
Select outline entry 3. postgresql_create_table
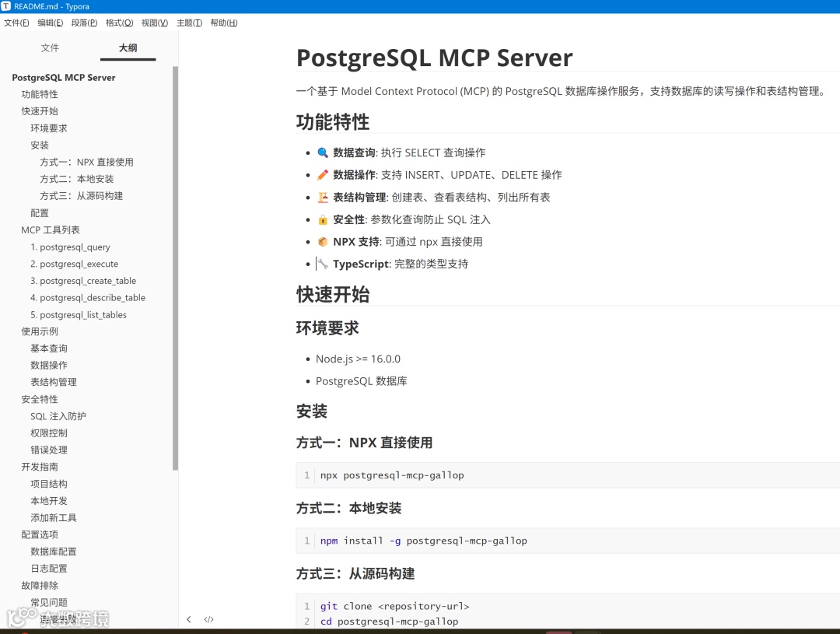point(83,281)
